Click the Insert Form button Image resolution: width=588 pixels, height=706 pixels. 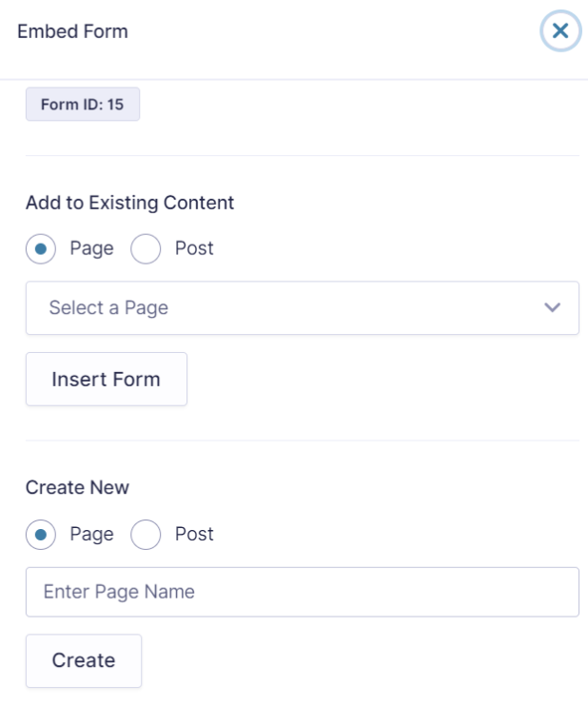(107, 379)
